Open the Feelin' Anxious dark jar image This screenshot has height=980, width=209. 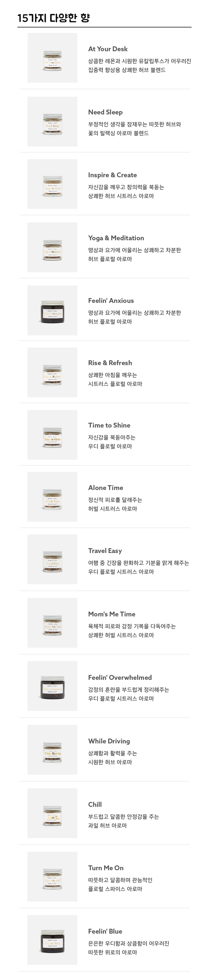click(52, 310)
